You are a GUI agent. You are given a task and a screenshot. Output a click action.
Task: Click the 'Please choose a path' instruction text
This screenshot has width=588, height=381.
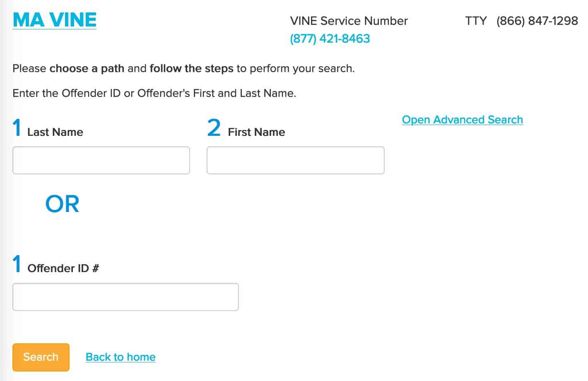[x=183, y=68]
